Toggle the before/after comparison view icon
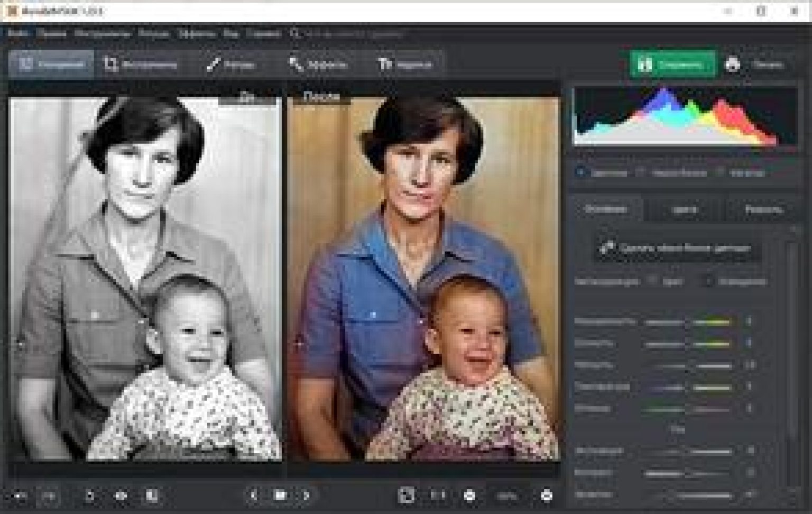This screenshot has height=514, width=812. [152, 495]
